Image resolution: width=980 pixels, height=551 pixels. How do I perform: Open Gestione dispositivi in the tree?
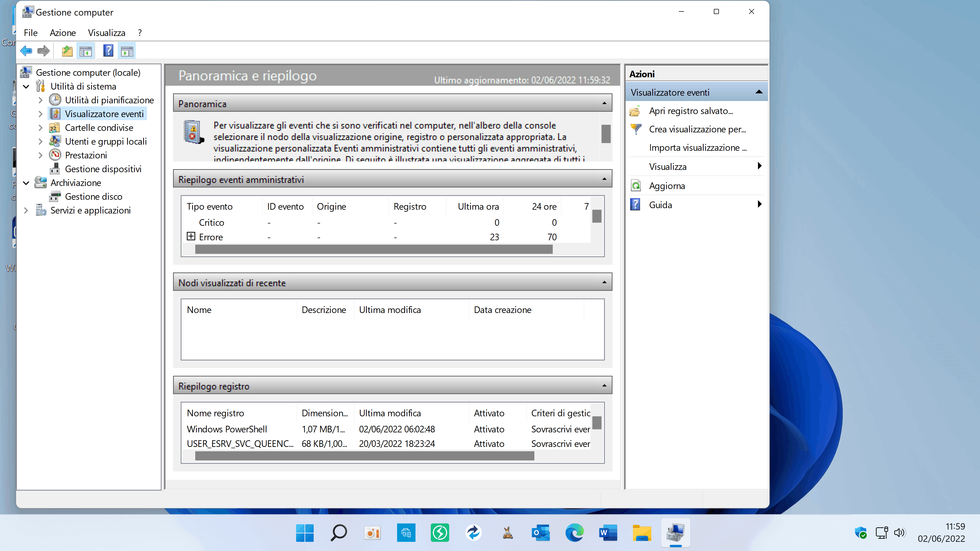[103, 169]
